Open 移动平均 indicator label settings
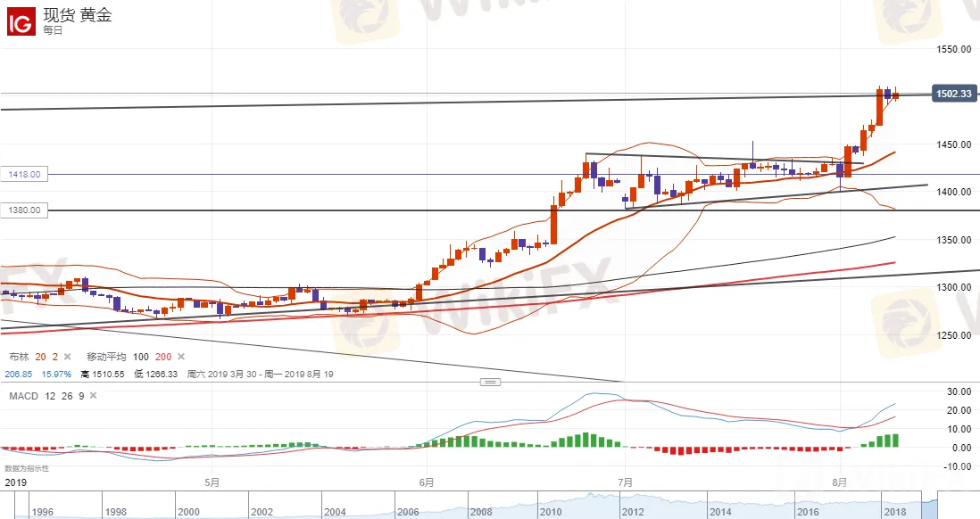This screenshot has width=980, height=519. (106, 357)
